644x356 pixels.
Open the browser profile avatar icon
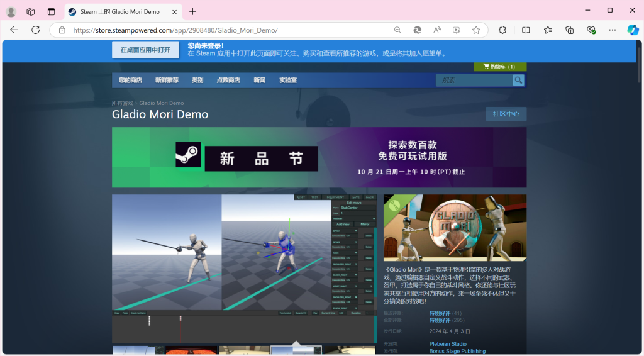(x=11, y=12)
